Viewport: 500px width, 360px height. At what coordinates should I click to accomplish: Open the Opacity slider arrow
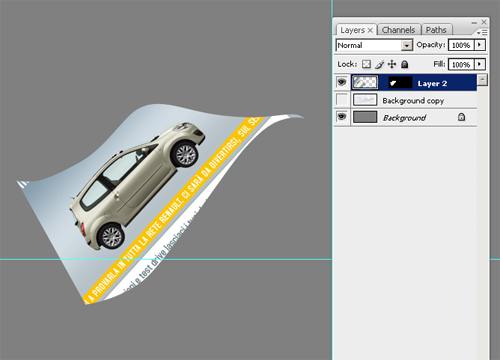pos(480,45)
